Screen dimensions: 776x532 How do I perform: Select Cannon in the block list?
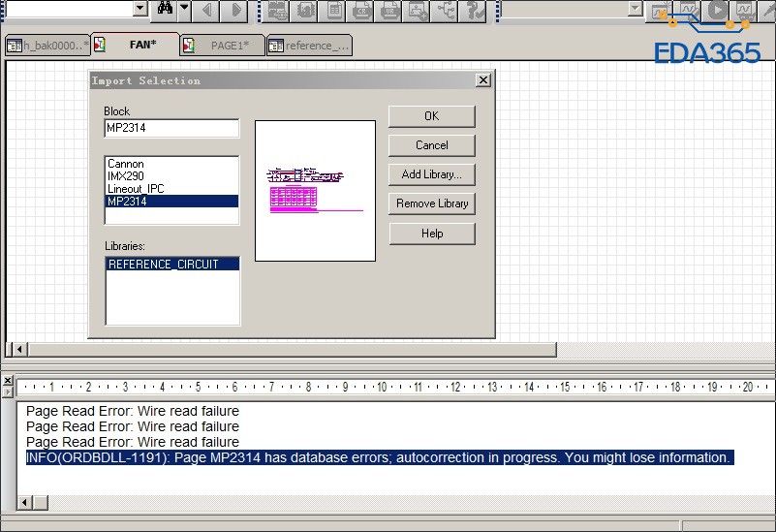(171, 164)
